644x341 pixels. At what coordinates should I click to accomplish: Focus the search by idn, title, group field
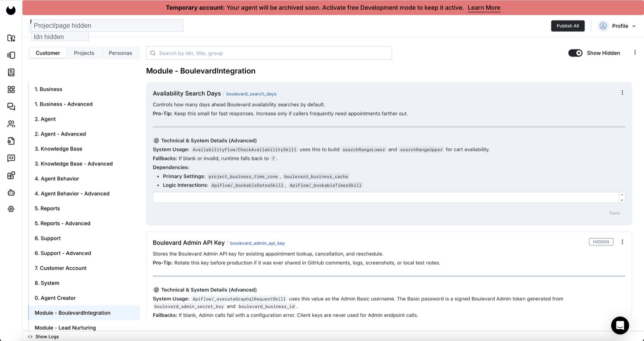point(269,53)
